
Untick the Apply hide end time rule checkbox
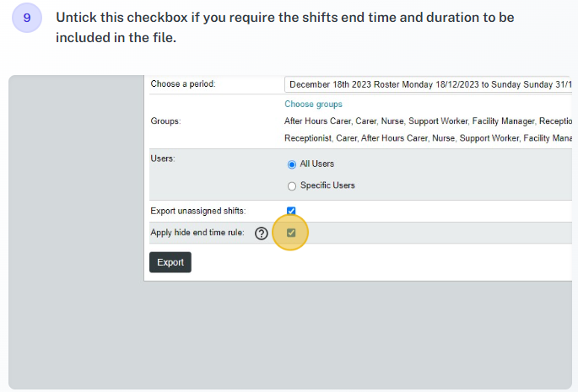coord(291,233)
